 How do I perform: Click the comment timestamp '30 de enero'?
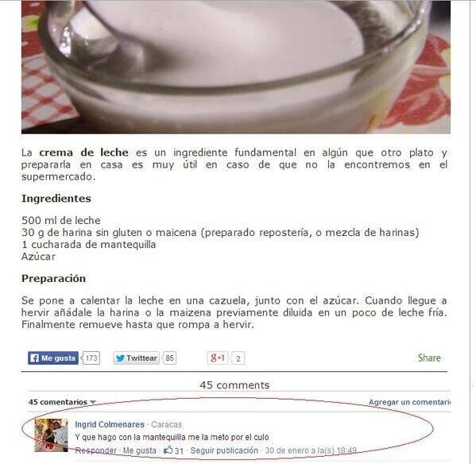tap(311, 450)
